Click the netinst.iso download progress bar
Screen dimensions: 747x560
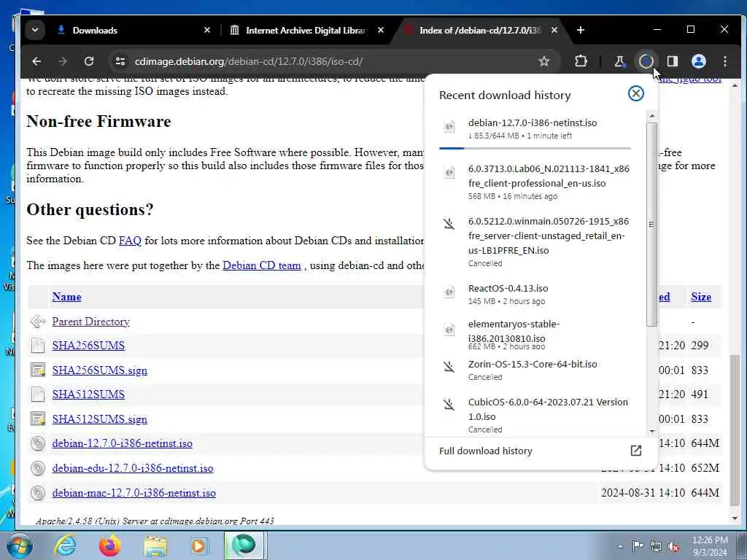point(535,148)
